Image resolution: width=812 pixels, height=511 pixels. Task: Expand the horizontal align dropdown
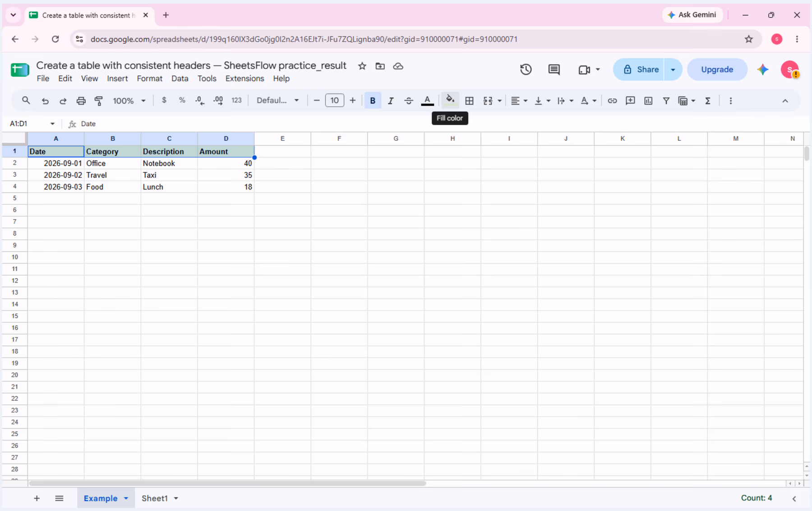(526, 101)
